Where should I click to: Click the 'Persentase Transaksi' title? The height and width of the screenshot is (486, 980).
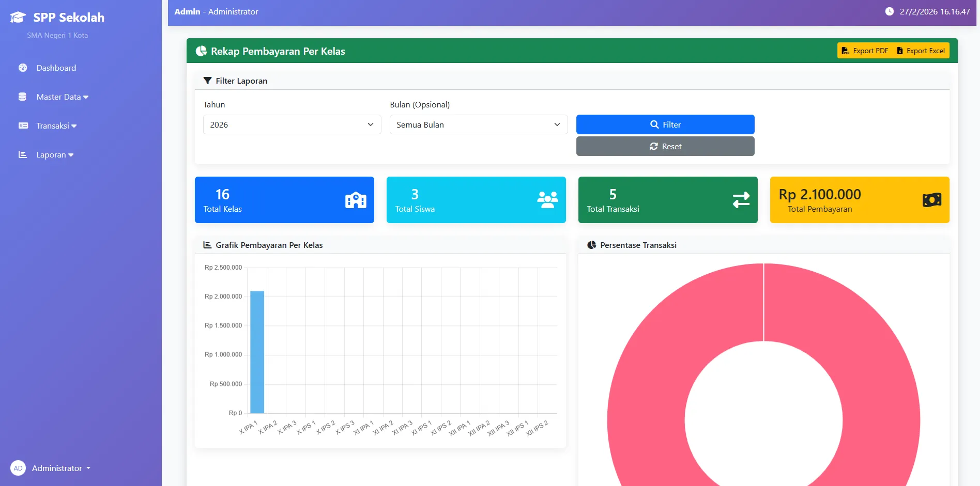pyautogui.click(x=638, y=245)
